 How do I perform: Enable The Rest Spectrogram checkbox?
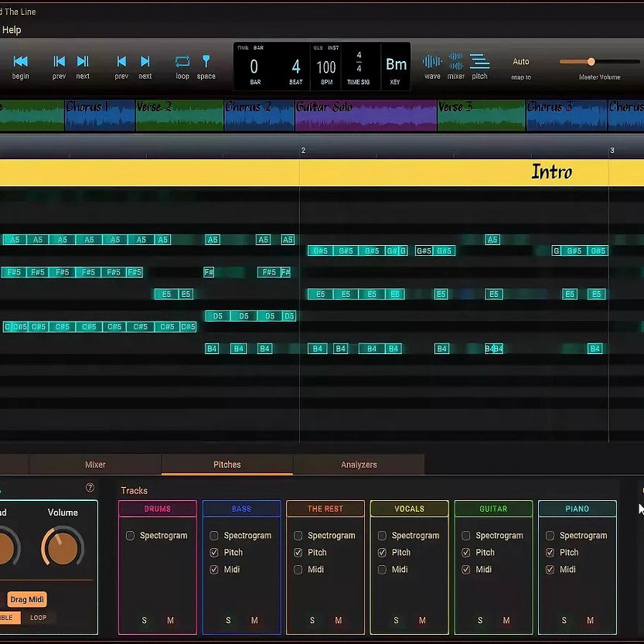pos(298,536)
